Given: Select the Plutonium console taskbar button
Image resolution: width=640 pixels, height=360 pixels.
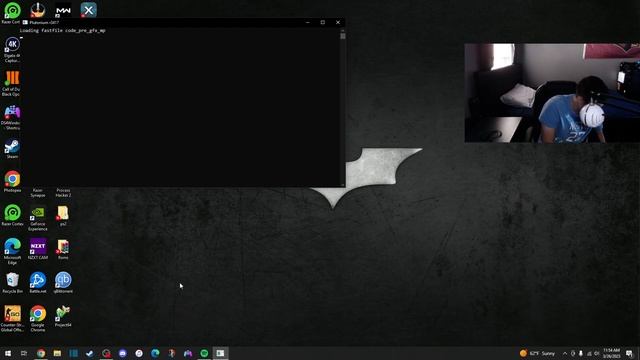Looking at the screenshot, I should pos(220,353).
